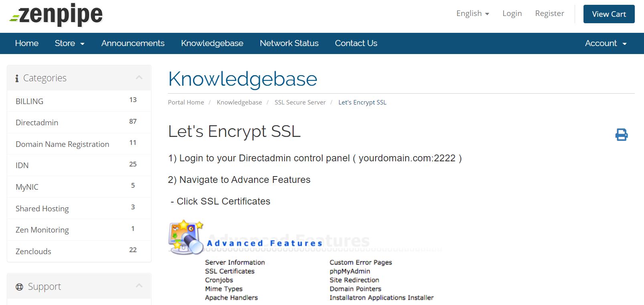Click the zenpipe logo
The image size is (644, 305).
tap(56, 15)
